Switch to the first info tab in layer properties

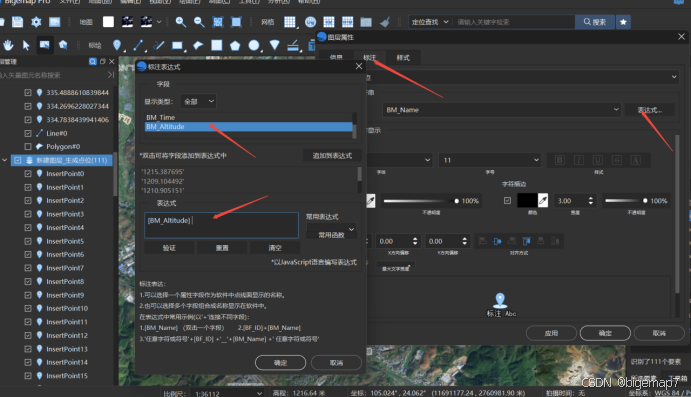[336, 58]
